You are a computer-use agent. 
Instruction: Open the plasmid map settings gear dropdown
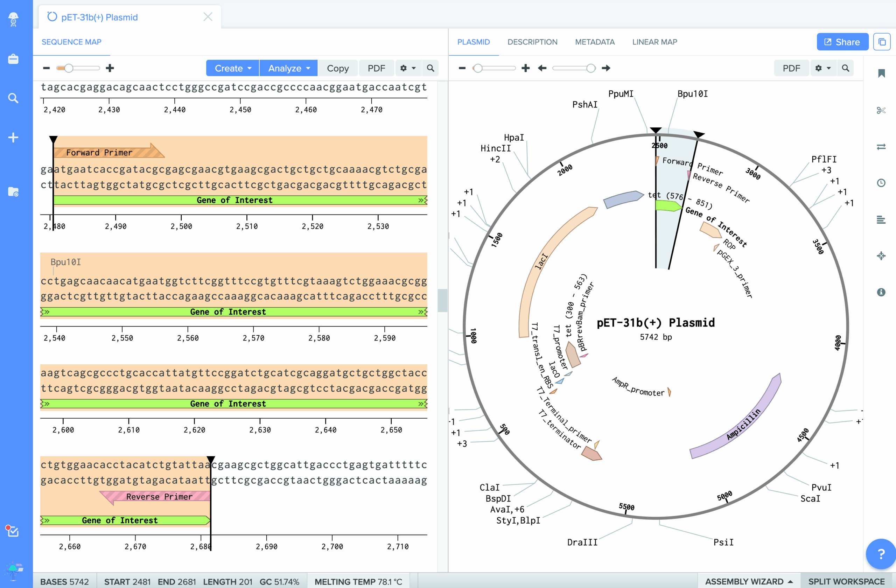point(822,68)
